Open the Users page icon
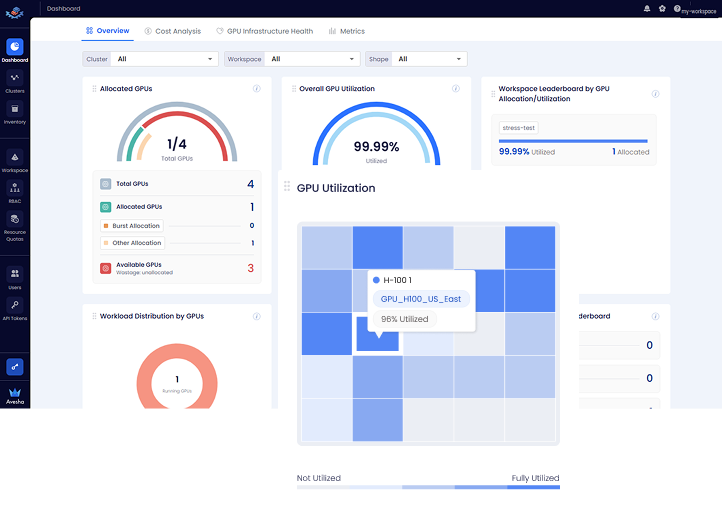 (15, 273)
